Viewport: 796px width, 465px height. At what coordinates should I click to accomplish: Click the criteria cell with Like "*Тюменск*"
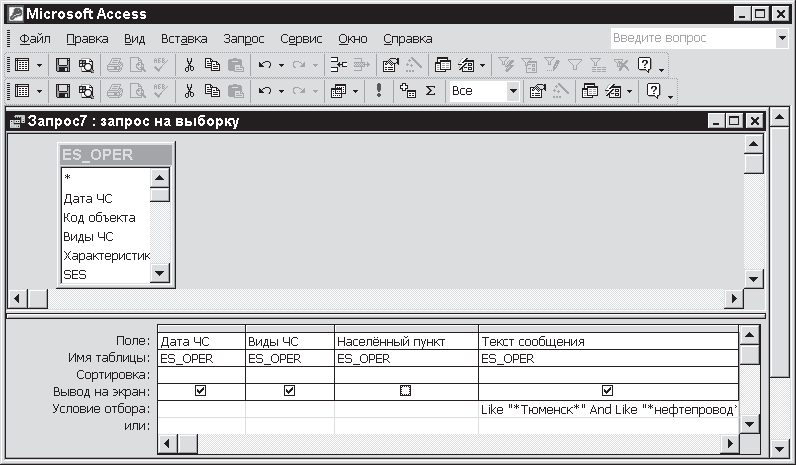click(608, 410)
